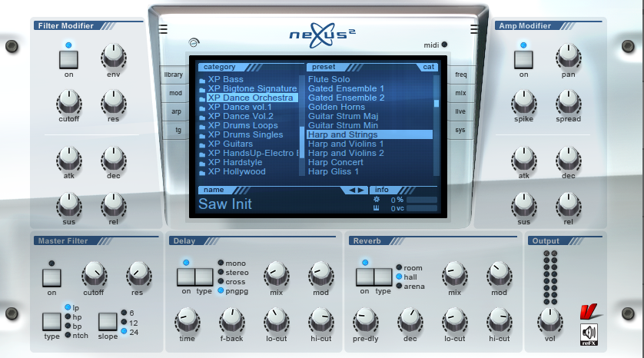This screenshot has width=644, height=358.
Task: Click the Filter Modifier env knob
Action: [x=114, y=57]
